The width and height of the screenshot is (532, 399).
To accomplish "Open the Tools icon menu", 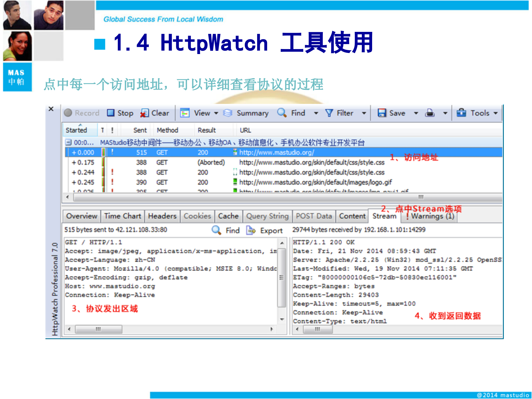I will (x=461, y=113).
